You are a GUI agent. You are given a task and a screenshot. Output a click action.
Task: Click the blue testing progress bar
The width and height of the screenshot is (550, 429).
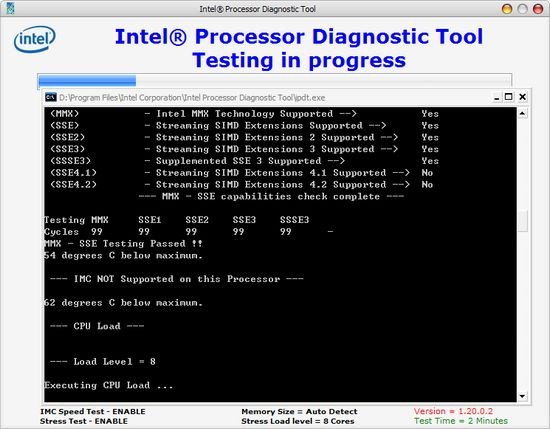[x=274, y=81]
